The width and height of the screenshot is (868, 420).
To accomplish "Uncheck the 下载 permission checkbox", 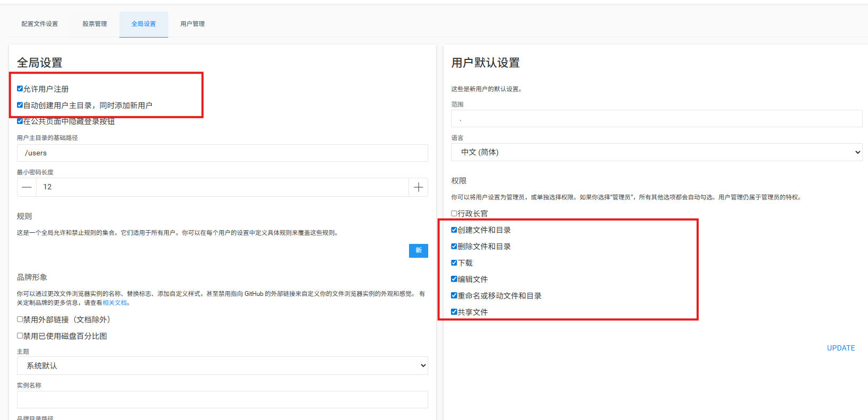I will click(454, 262).
